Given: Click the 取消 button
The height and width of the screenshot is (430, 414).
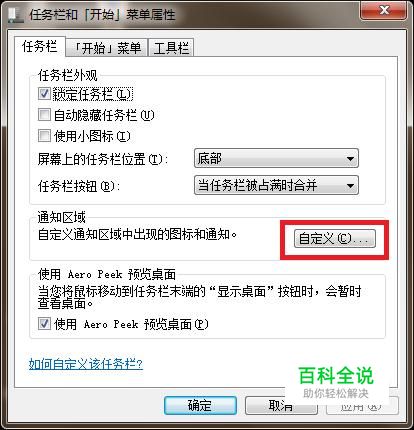Looking at the screenshot, I should click(x=280, y=405).
